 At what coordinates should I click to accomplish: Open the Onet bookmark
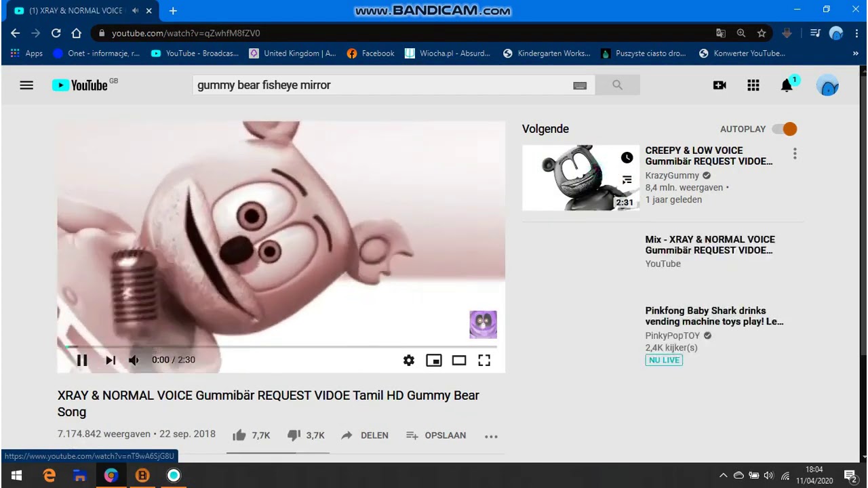(x=96, y=54)
